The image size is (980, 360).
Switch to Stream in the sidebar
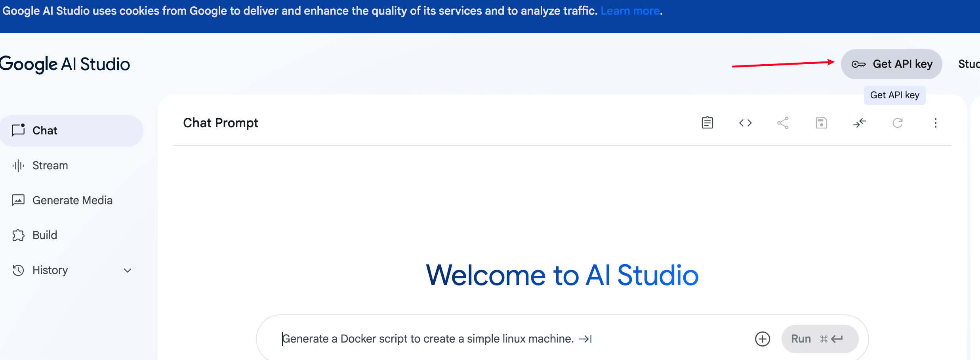pos(50,166)
